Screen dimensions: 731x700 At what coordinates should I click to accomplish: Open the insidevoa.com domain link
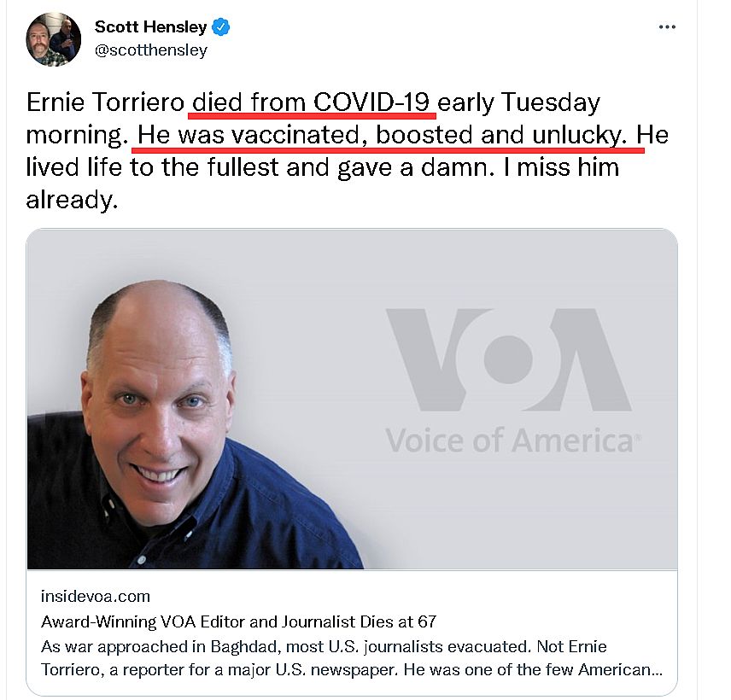[96, 596]
